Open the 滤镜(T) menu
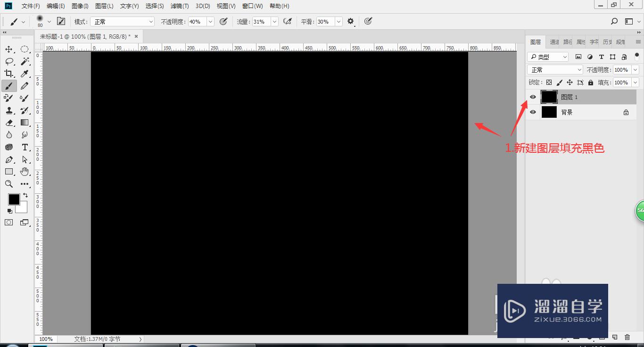Image resolution: width=644 pixels, height=347 pixels. coord(180,6)
